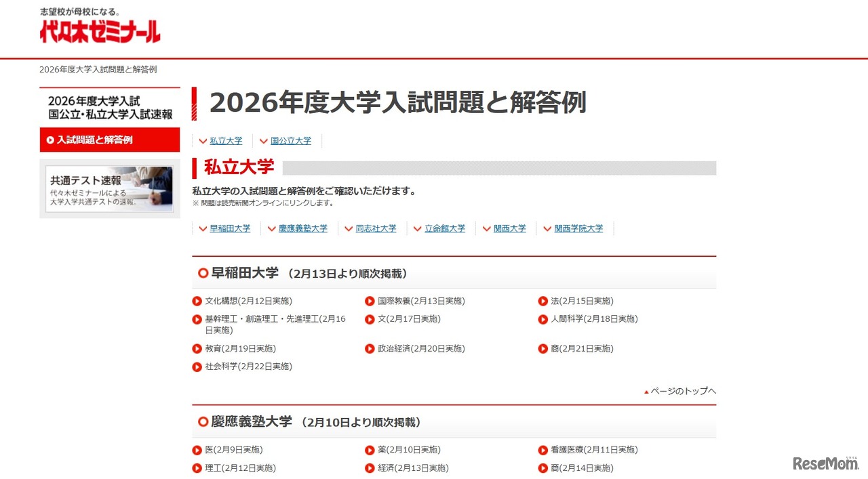Click the red 私立大学 section title

[x=239, y=167]
